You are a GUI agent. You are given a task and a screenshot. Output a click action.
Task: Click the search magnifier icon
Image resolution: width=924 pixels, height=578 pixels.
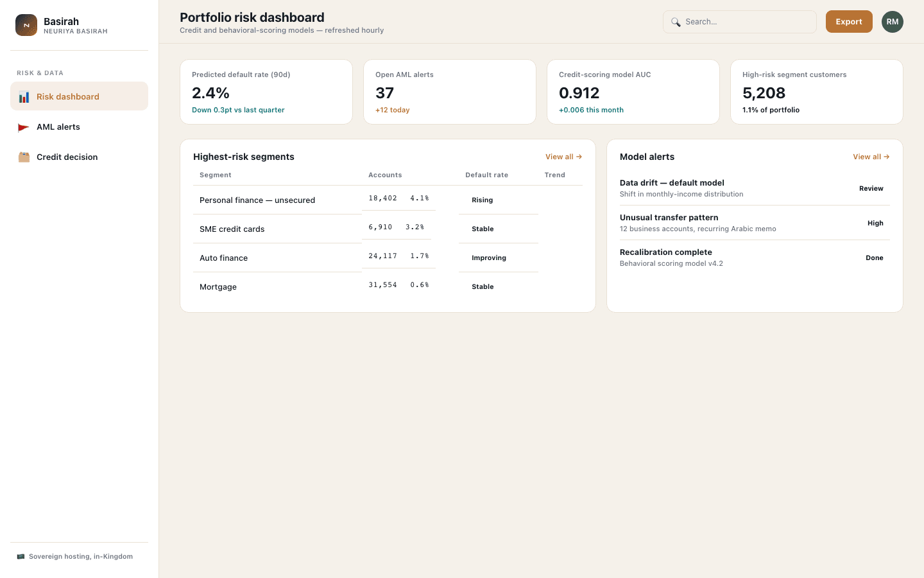[x=676, y=22]
